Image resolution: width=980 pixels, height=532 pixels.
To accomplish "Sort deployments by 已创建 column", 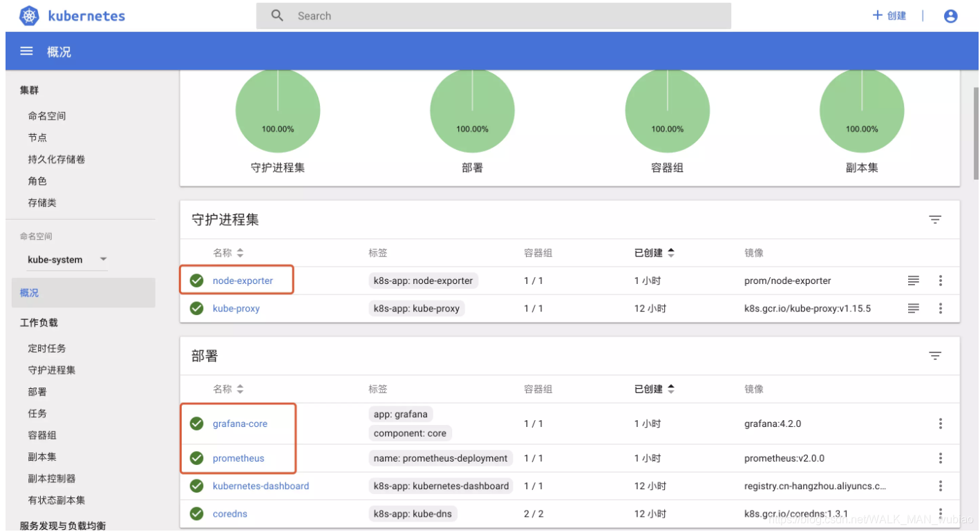I will 654,389.
